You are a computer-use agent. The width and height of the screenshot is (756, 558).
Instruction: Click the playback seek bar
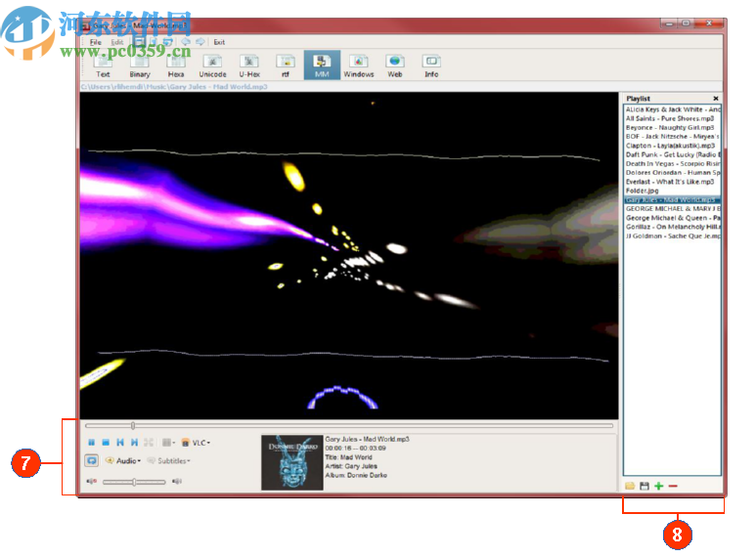[349, 426]
